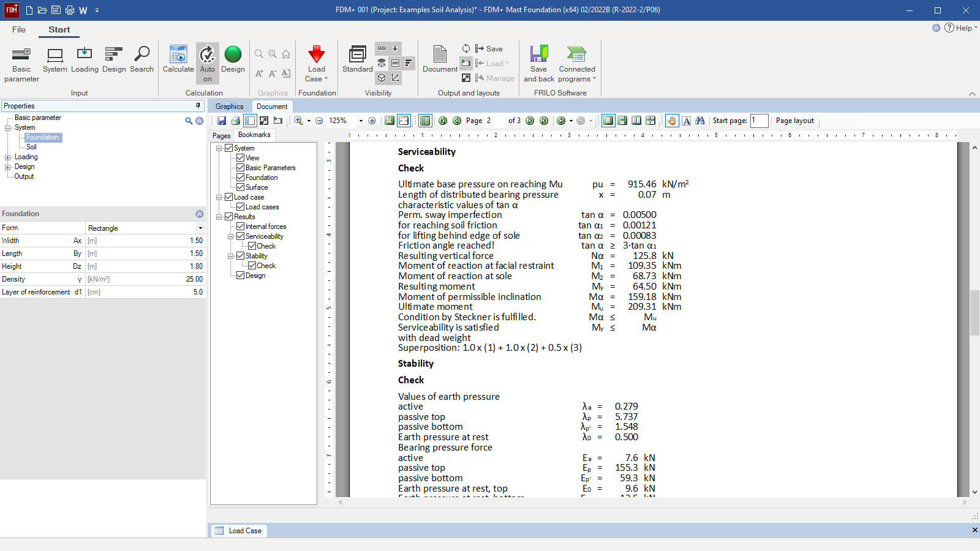The height and width of the screenshot is (551, 980).
Task: Collapse the Stability bookmark node
Action: coord(231,256)
